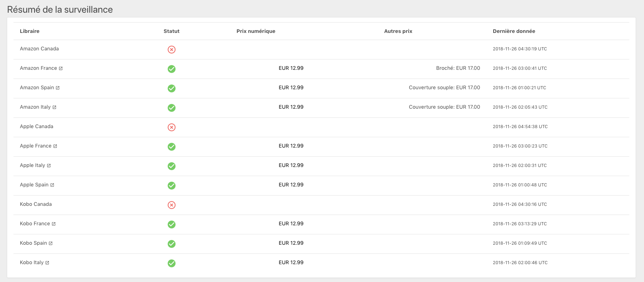The width and height of the screenshot is (644, 282).
Task: Click timestamp 2018-11-26 01:09:49 UTC
Action: pos(520,244)
